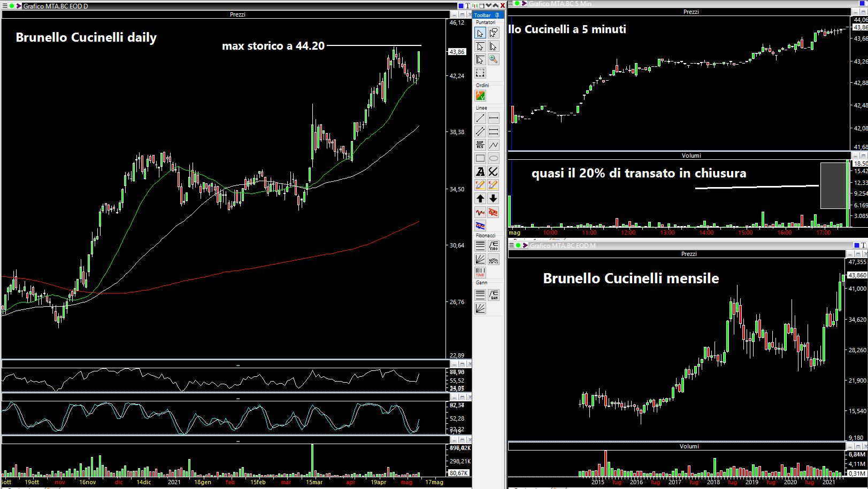Select the SUP RES support-resistance tool
This screenshot has height=489, width=868.
(480, 145)
